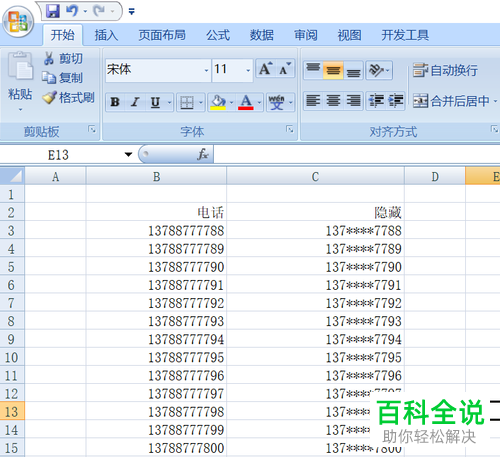Open the 开发工具 tab

(405, 35)
